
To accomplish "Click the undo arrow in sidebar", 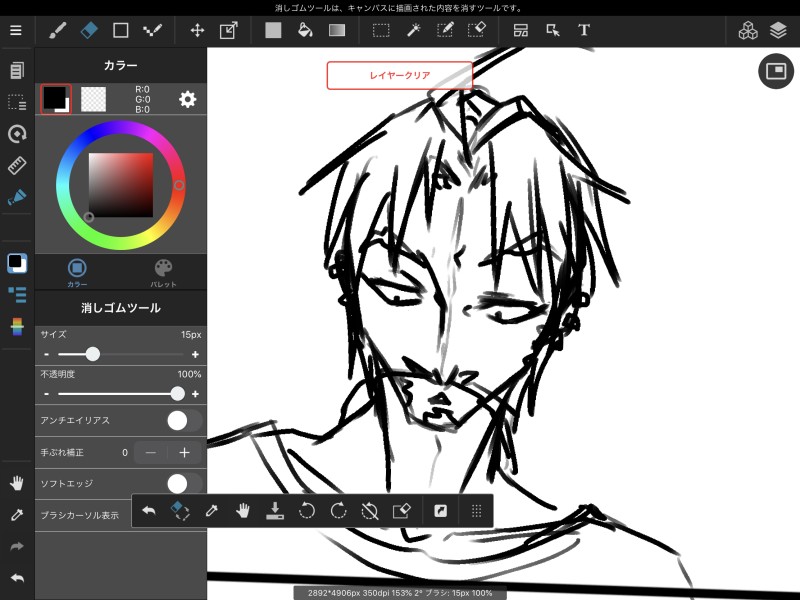I will point(17,578).
